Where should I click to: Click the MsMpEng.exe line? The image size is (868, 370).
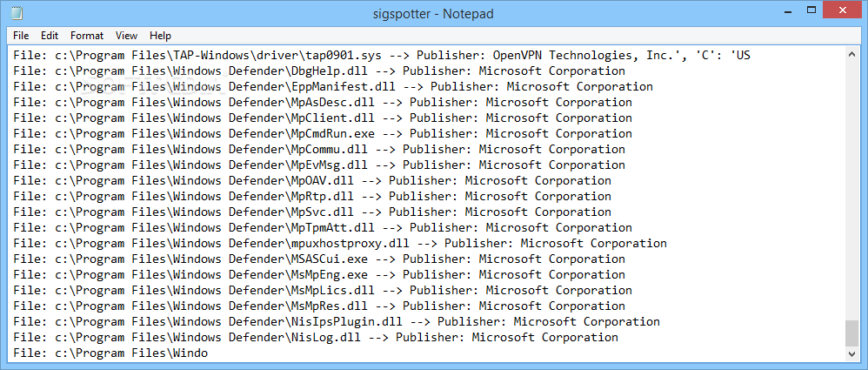point(319,274)
